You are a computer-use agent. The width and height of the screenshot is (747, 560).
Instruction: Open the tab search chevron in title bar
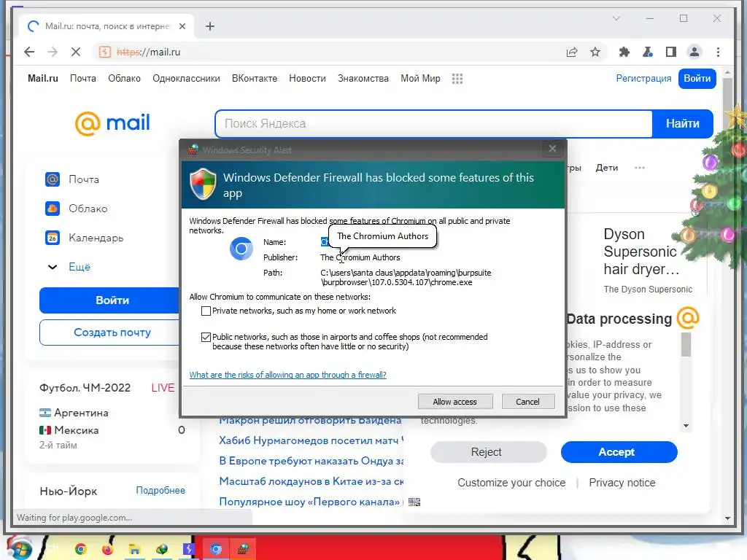click(x=616, y=18)
